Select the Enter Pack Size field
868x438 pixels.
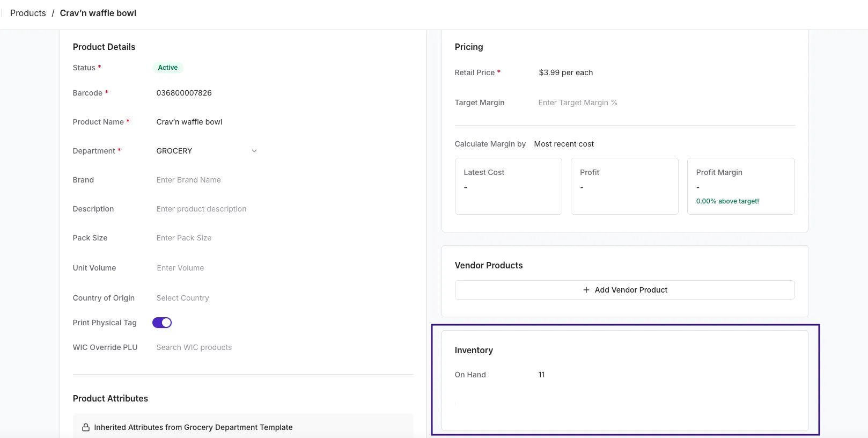click(207, 238)
